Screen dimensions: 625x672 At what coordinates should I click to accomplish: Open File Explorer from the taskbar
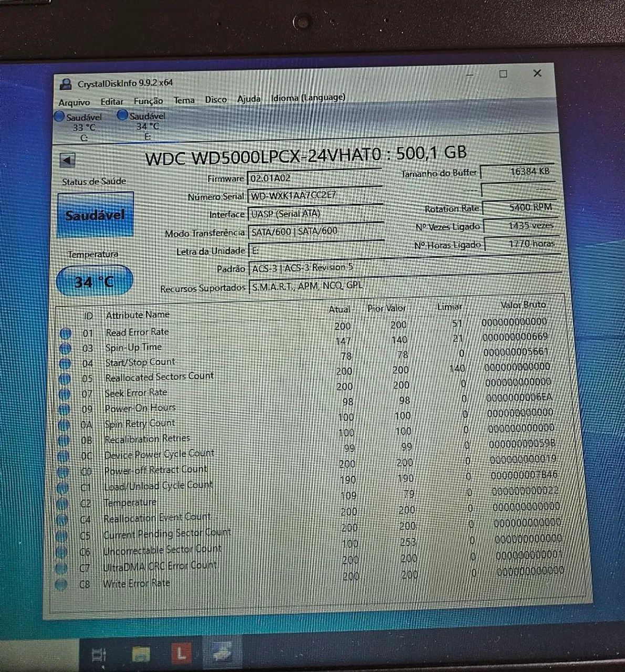(x=141, y=654)
